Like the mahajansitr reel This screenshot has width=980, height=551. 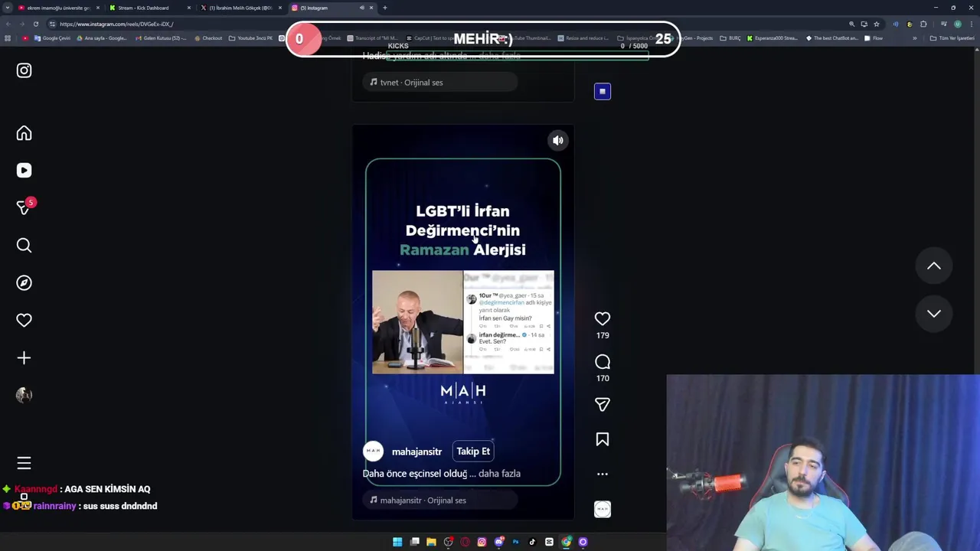(x=603, y=318)
